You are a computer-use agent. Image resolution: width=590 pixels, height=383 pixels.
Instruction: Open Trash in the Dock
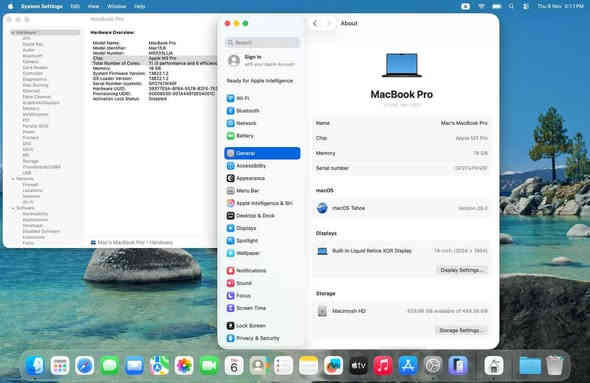pyautogui.click(x=554, y=365)
